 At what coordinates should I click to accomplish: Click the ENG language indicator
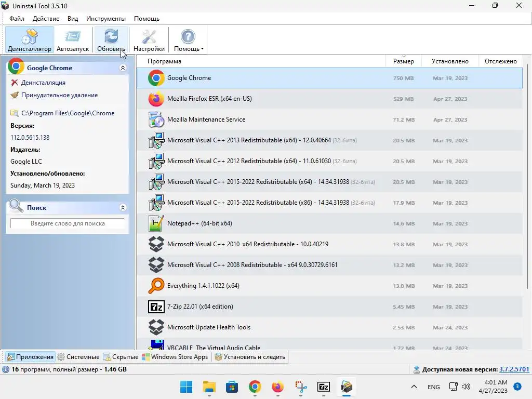[x=434, y=387]
